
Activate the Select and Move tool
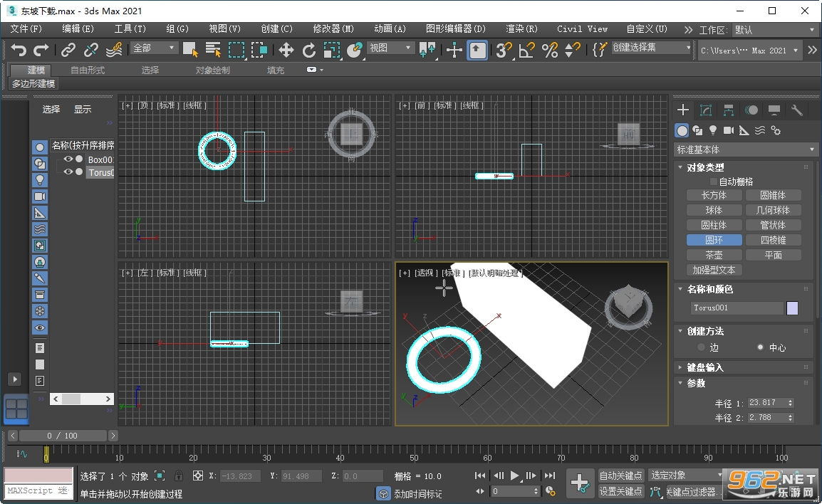286,51
